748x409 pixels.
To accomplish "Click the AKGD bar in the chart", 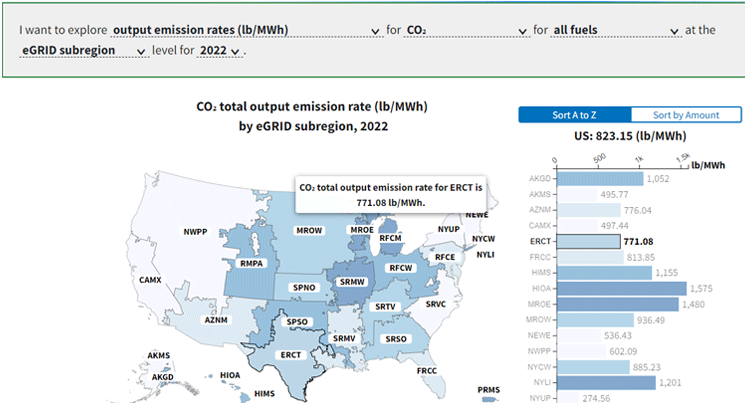I will click(x=599, y=179).
